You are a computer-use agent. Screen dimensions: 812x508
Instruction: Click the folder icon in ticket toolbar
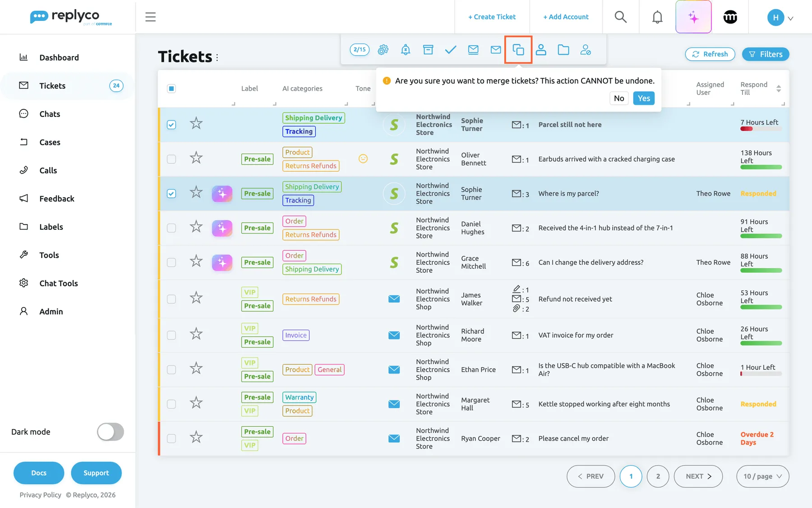[563, 50]
